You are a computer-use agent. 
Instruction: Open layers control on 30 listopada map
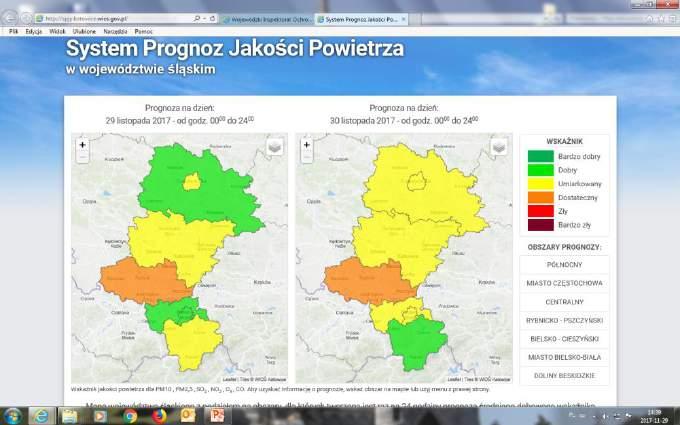[499, 147]
